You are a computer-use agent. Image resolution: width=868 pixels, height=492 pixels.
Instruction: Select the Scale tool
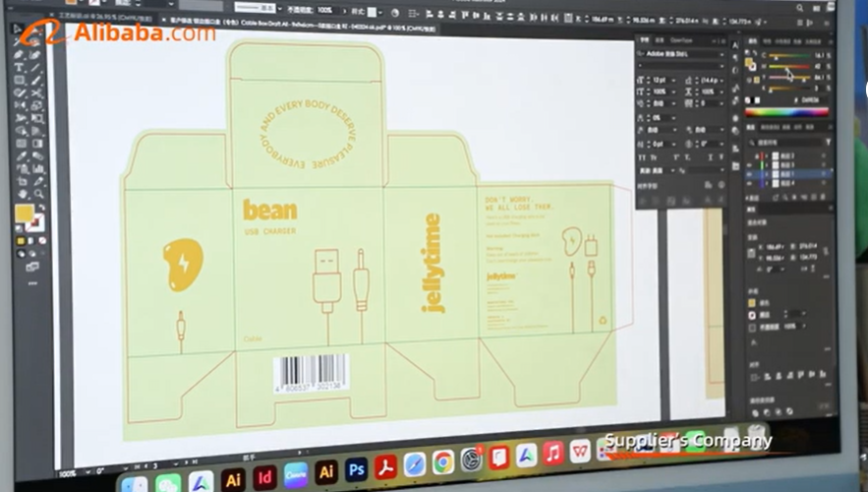[x=37, y=105]
